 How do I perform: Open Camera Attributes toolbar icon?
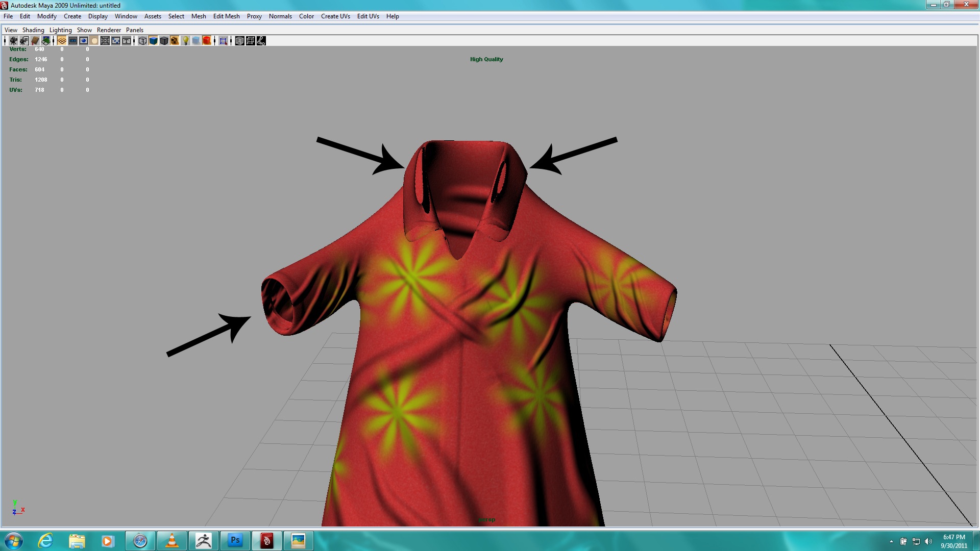pyautogui.click(x=24, y=41)
